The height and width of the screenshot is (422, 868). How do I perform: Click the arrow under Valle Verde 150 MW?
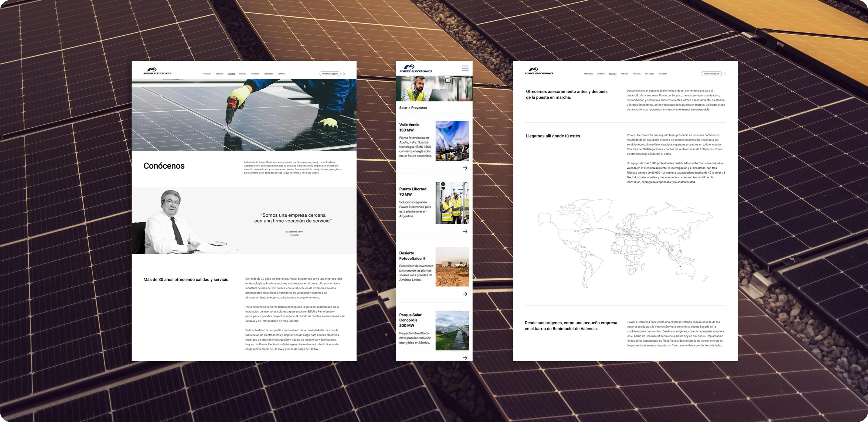click(465, 168)
